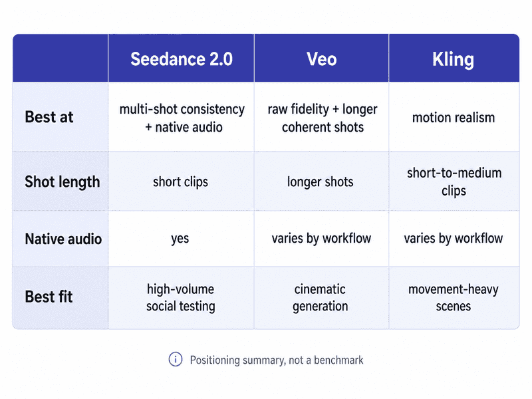The height and width of the screenshot is (399, 532).
Task: Select the Veo column header
Action: tap(321, 59)
